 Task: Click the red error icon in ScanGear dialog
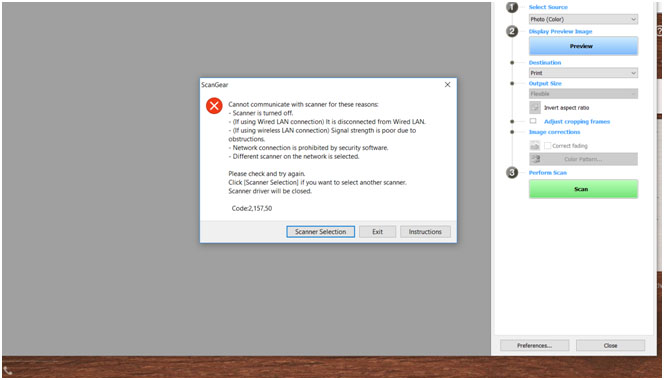coord(214,105)
